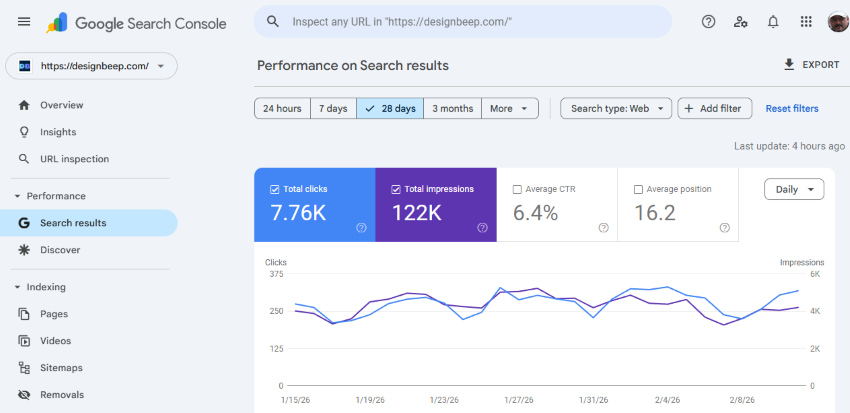Open the designbeep.com property dropdown
Viewport: 850px width, 413px height.
pos(92,66)
